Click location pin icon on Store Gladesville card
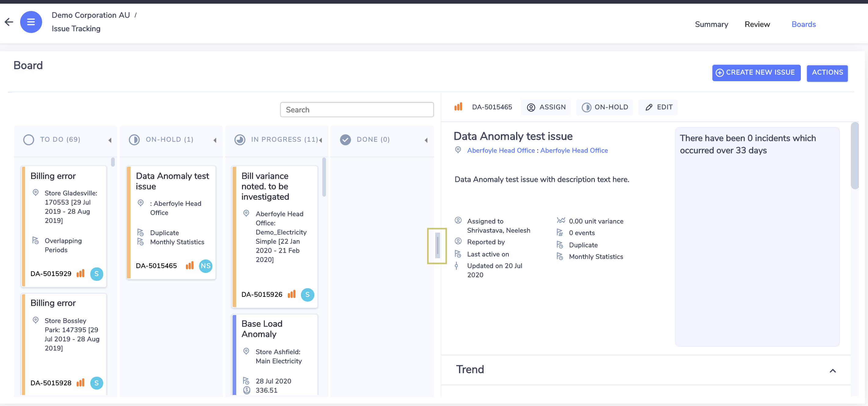Viewport: 868px width, 406px height. [x=35, y=192]
